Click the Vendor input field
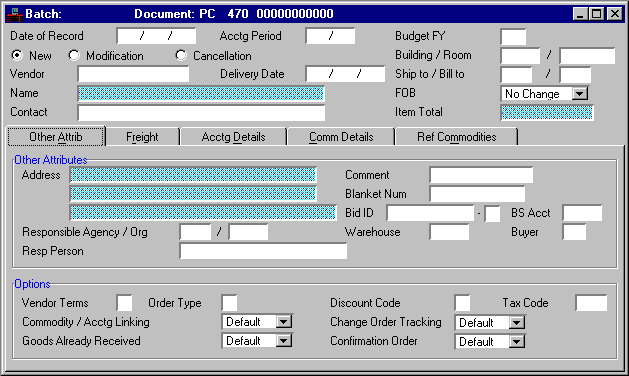 (133, 74)
